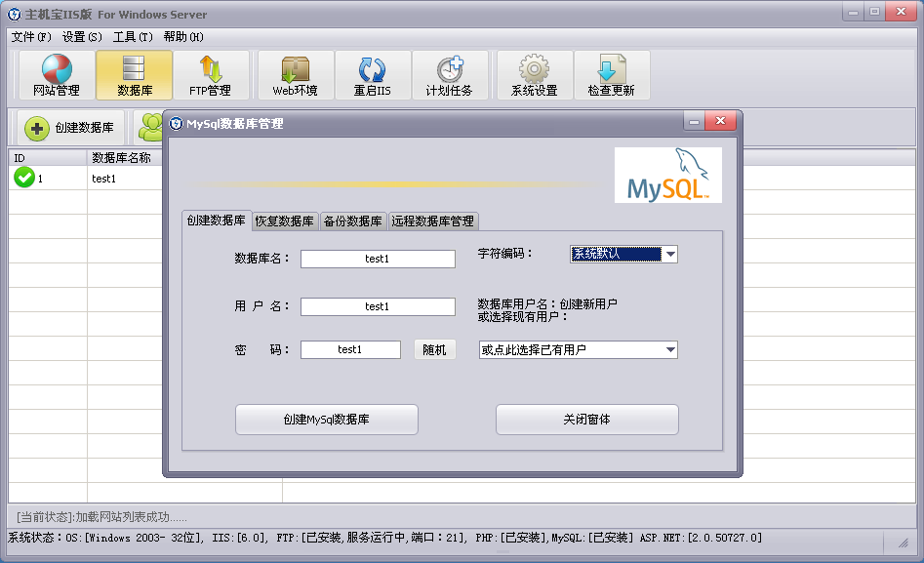
Task: Click green checkmark icon on test1 row
Action: 24,178
